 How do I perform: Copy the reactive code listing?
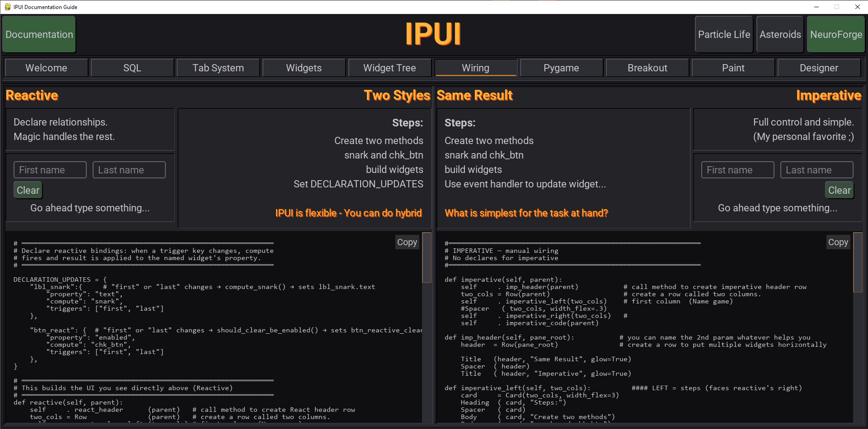(x=407, y=242)
